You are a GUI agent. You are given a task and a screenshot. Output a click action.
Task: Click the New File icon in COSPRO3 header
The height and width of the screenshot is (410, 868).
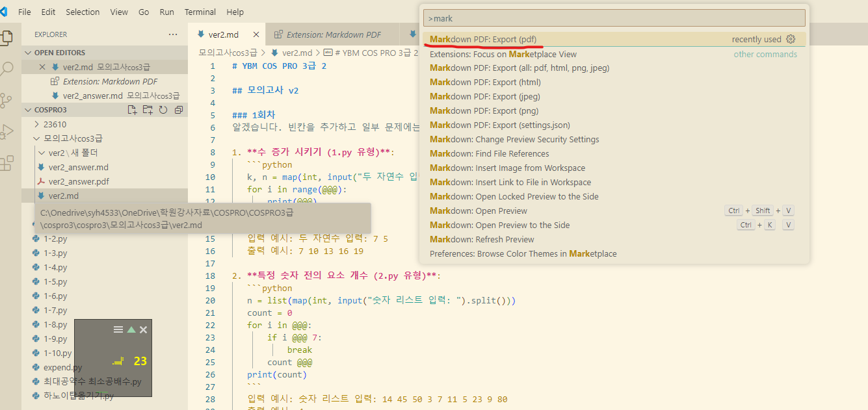[133, 110]
